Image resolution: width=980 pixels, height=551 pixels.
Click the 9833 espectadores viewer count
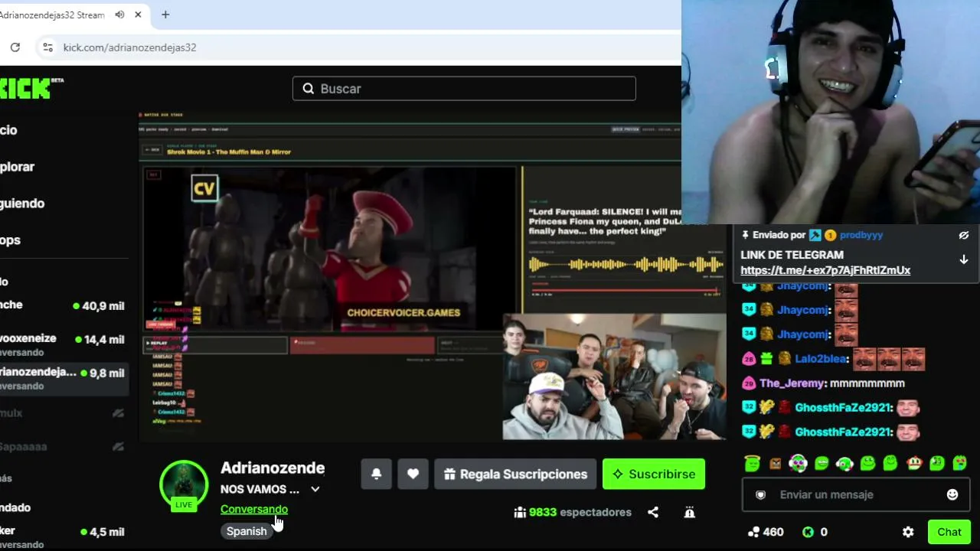pos(573,513)
